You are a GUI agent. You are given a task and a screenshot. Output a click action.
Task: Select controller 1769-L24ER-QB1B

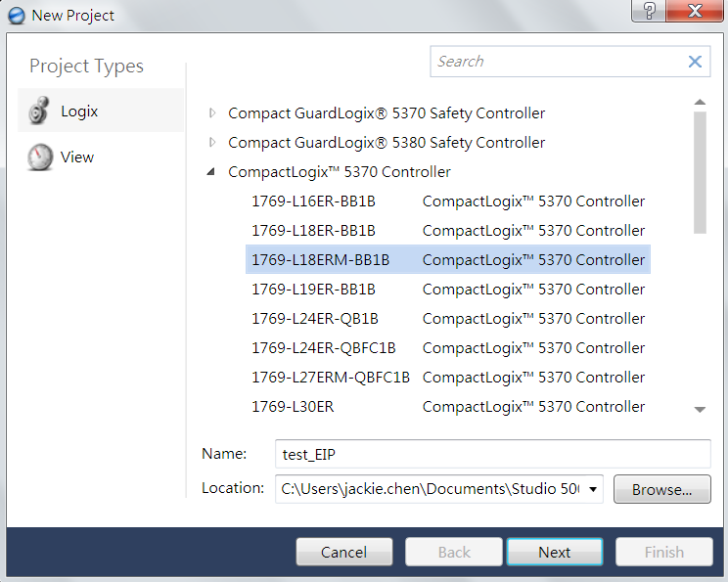click(x=448, y=318)
